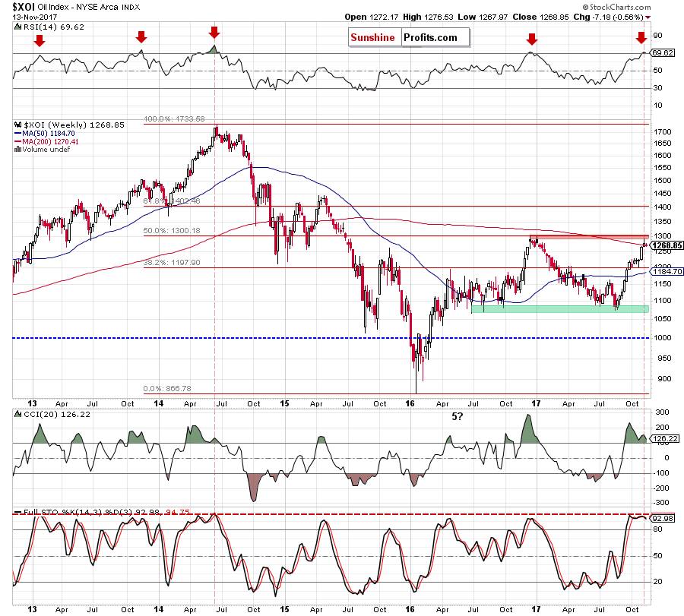Screen dimensions: 684x616
Task: Click the red MA(200) line swatch in legend
Action: click(x=18, y=142)
